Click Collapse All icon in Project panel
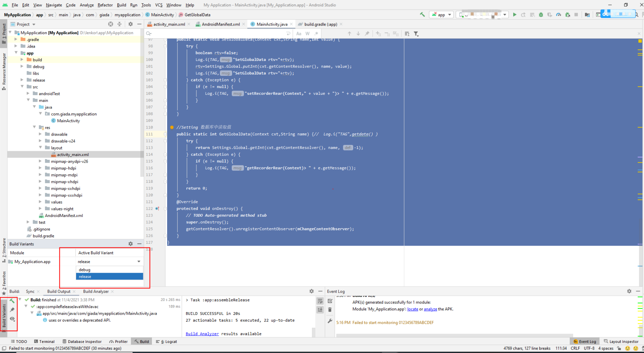Image resolution: width=644 pixels, height=353 pixels. click(119, 24)
